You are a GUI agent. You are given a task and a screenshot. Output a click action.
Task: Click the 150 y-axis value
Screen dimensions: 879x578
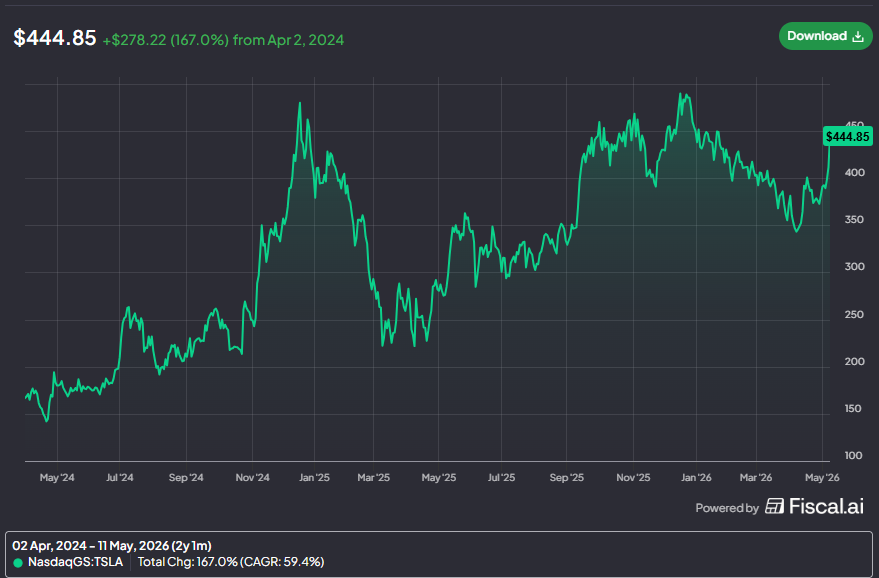854,408
